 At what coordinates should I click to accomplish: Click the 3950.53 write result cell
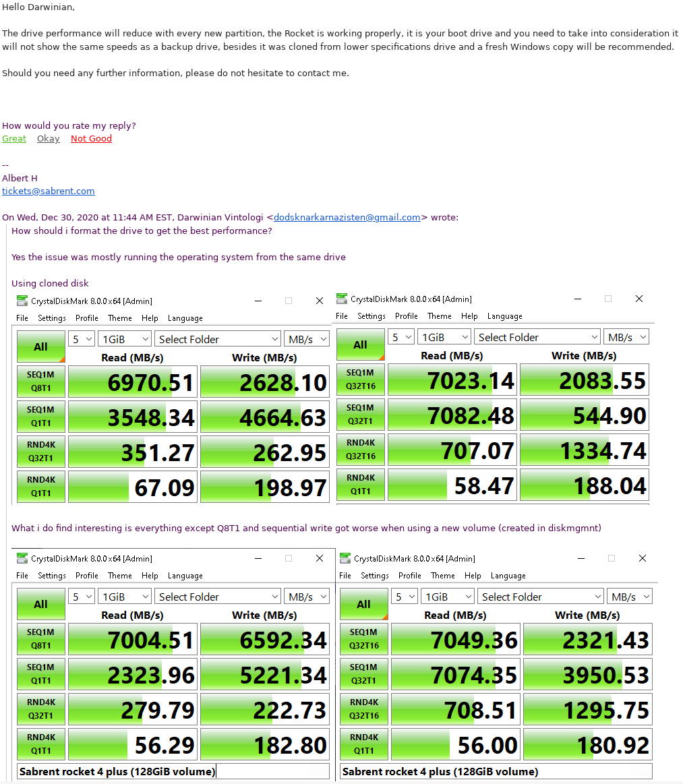pos(588,674)
